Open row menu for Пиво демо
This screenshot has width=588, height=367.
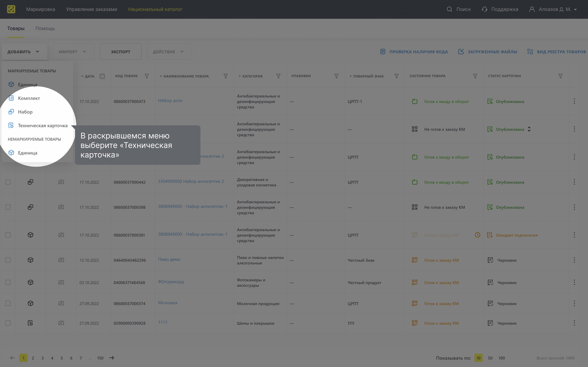574,260
